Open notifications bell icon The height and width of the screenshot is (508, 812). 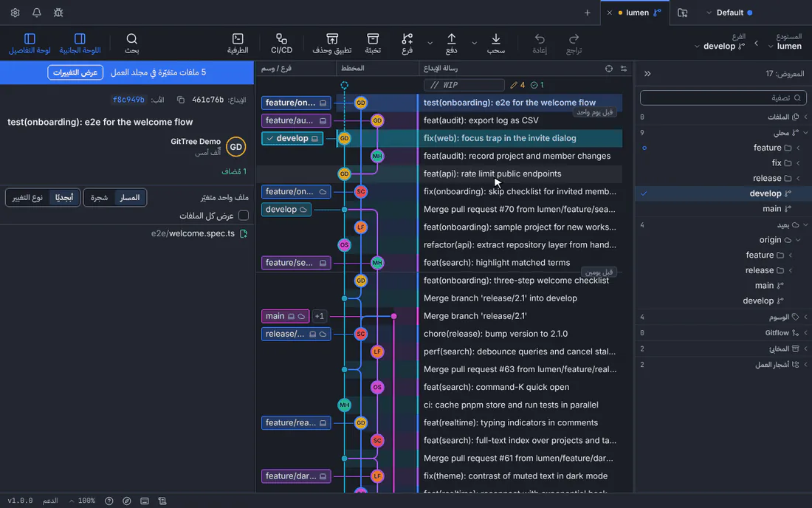tap(37, 13)
